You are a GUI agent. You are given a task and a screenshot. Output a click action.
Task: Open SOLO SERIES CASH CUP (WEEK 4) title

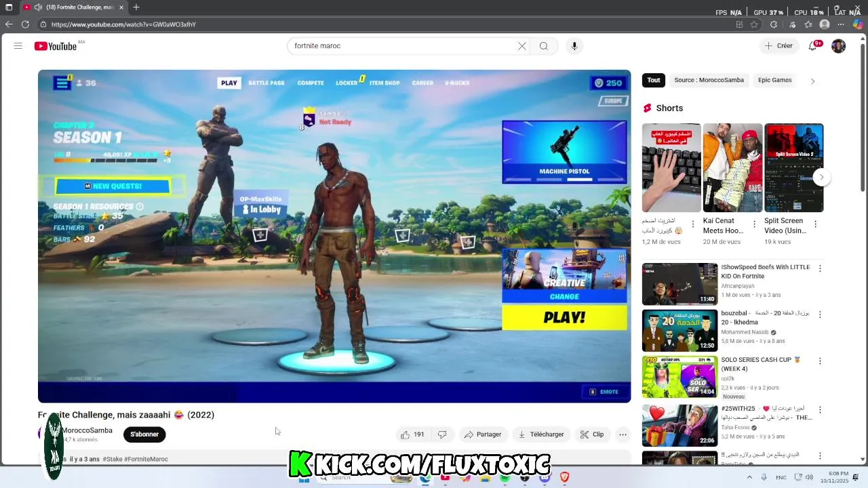(x=760, y=364)
